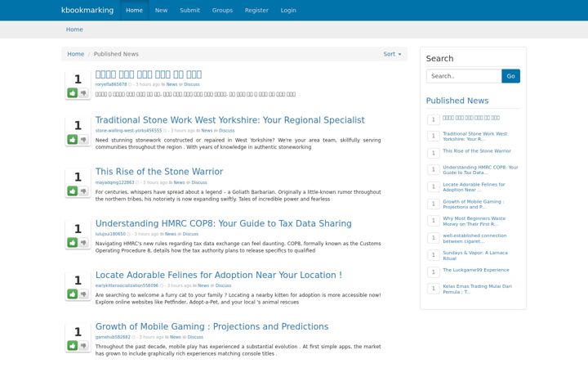The height and width of the screenshot is (368, 588).
Task: Click Home link in gray breadcrumb bar
Action: tap(74, 29)
